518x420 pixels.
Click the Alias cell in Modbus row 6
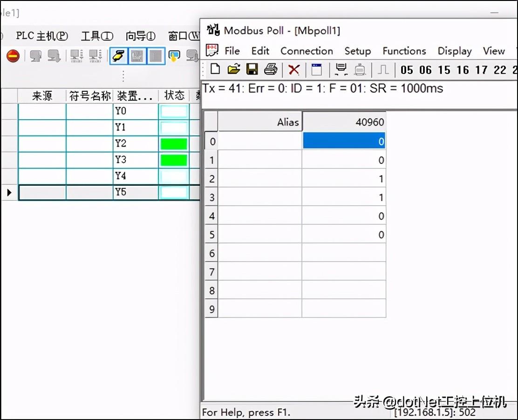[260, 252]
